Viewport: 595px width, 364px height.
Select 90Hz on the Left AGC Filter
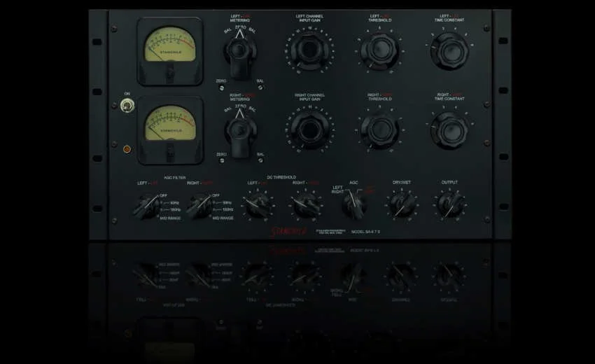click(x=174, y=203)
